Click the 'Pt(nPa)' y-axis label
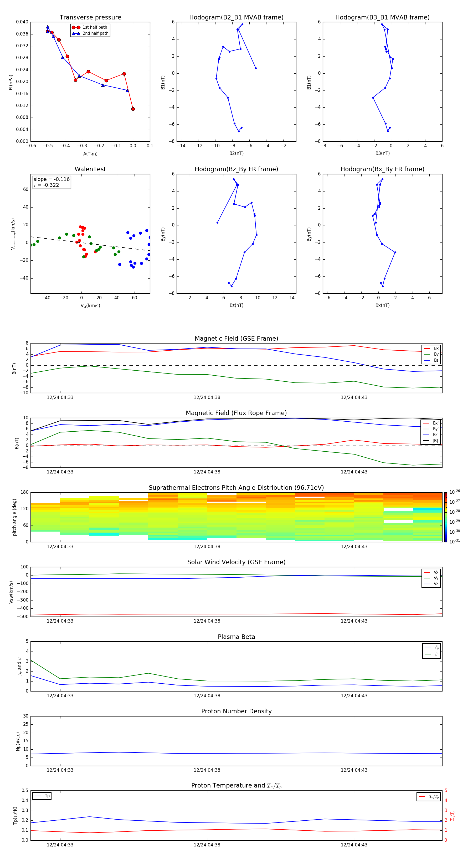 click(11, 82)
